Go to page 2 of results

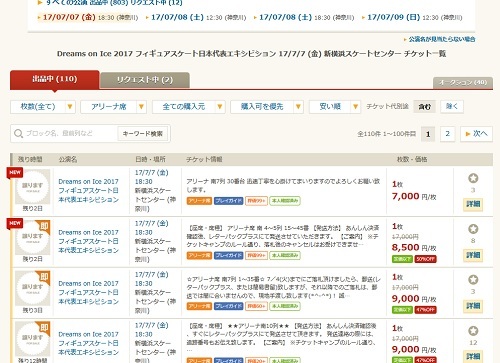tap(447, 134)
